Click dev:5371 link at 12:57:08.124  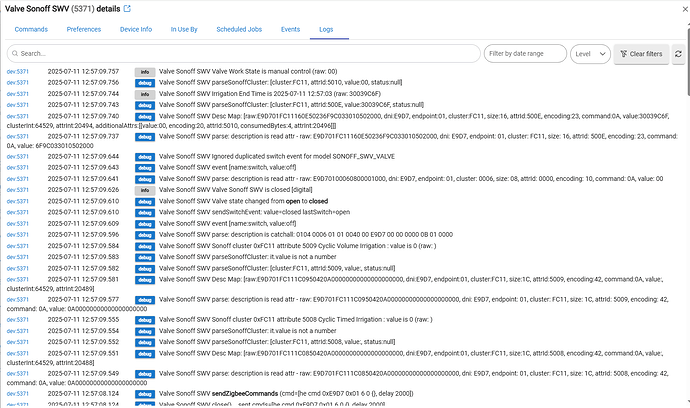point(18,394)
